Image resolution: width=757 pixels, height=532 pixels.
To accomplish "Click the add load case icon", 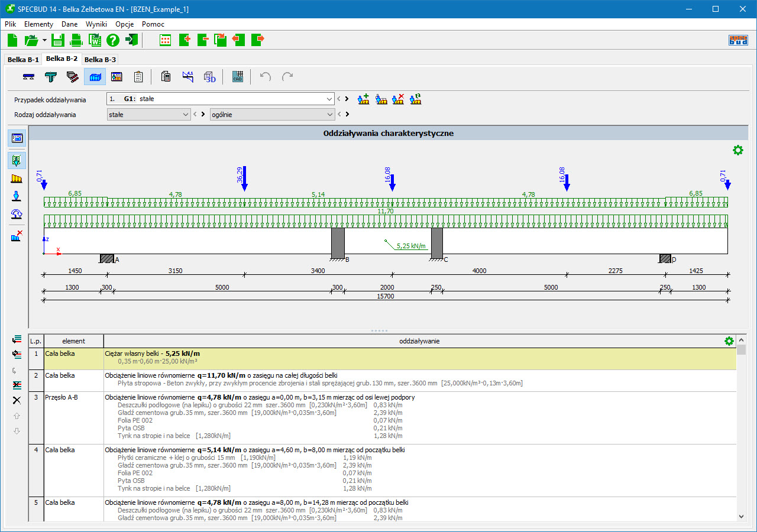I will point(364,99).
